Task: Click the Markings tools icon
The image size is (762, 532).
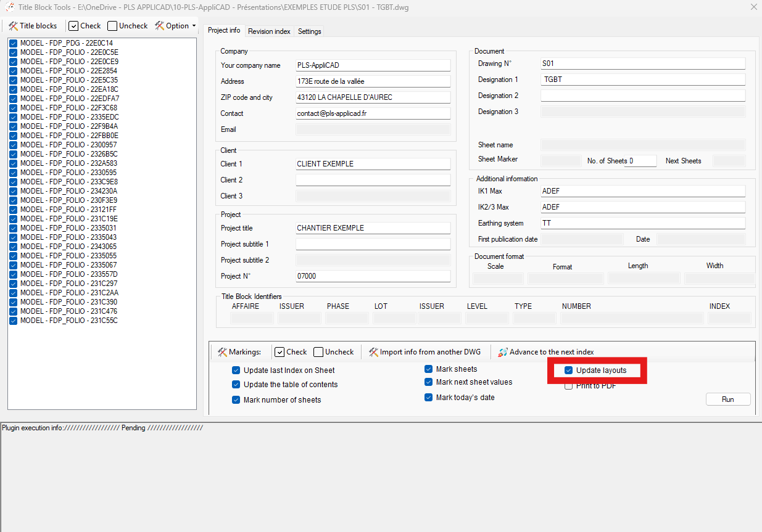Action: [x=222, y=352]
